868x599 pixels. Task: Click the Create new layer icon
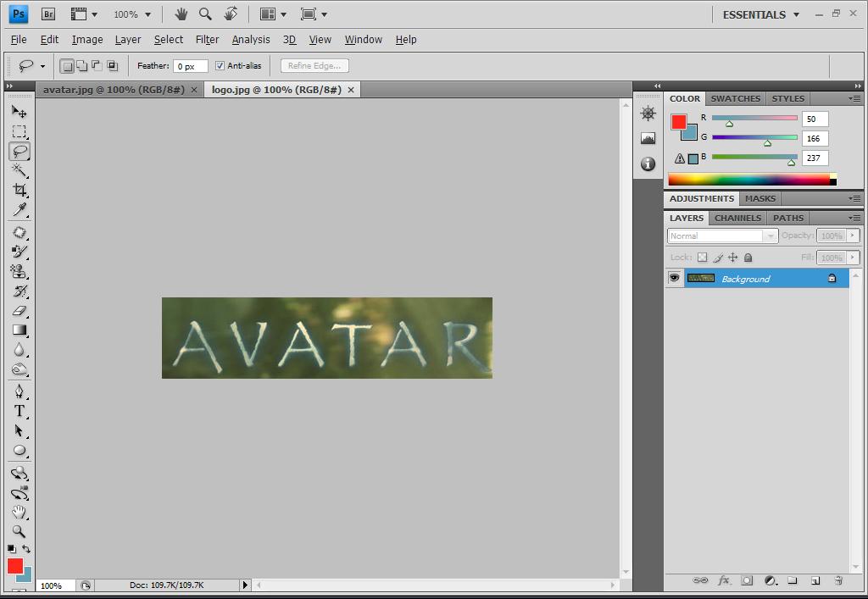(x=815, y=580)
